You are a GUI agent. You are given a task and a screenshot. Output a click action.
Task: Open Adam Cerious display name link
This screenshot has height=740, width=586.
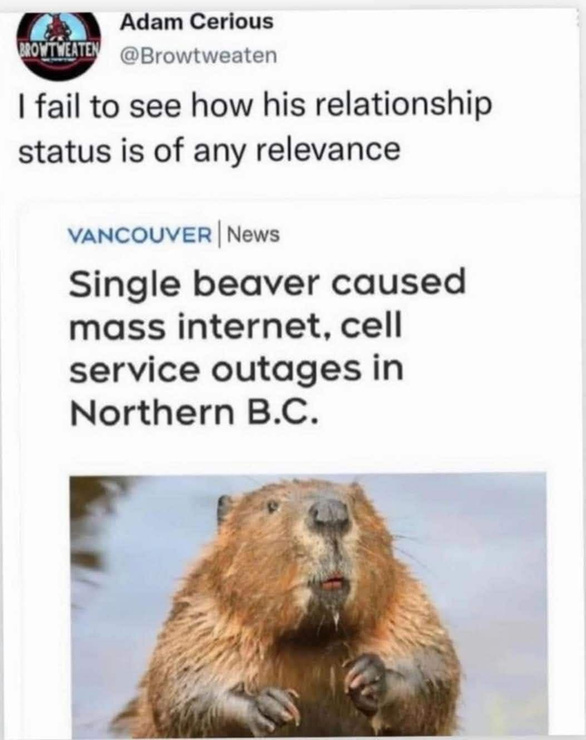pos(196,22)
